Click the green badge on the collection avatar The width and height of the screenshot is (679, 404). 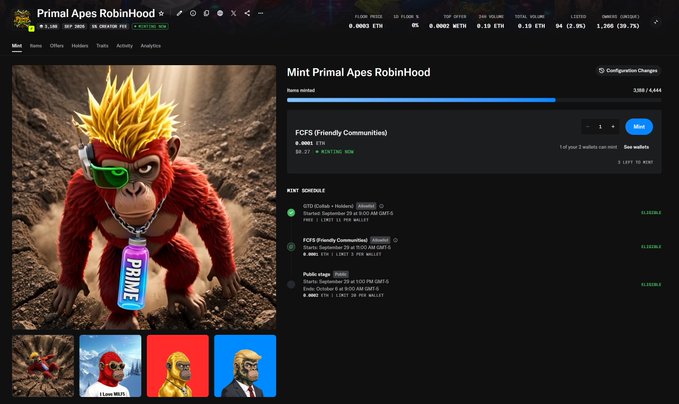(31, 29)
